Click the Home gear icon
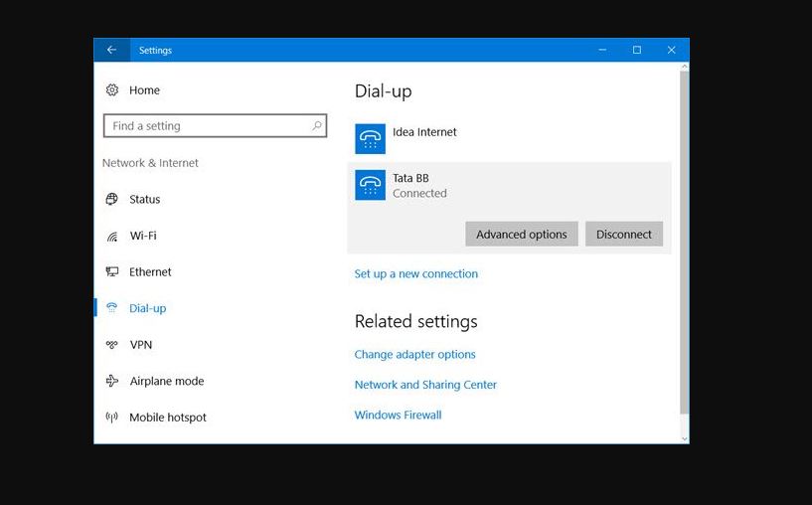Image resolution: width=812 pixels, height=505 pixels. 112,90
